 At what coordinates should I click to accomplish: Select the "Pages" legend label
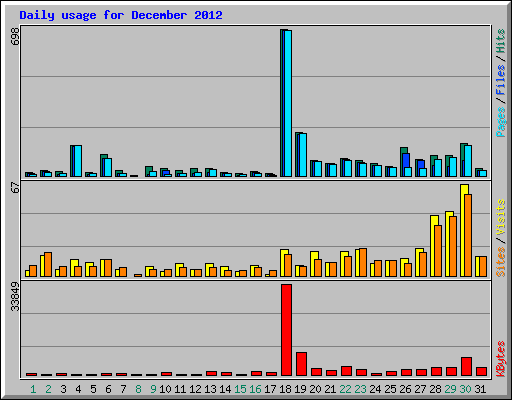[500, 122]
